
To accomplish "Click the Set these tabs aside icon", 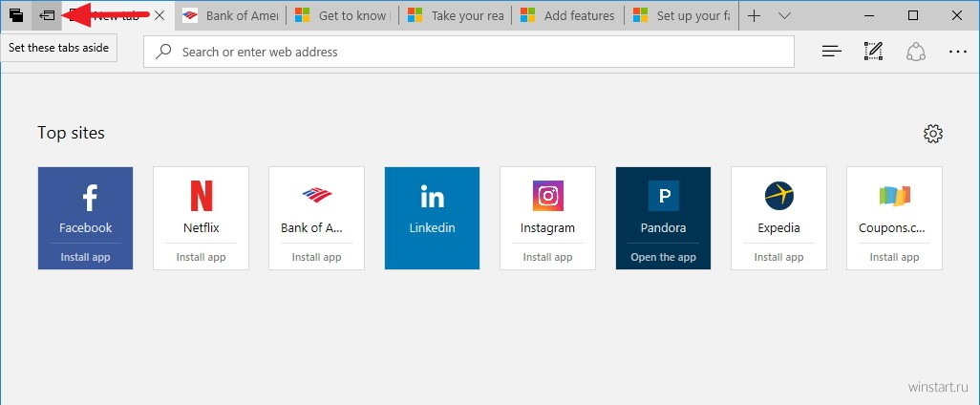I will coord(47,15).
